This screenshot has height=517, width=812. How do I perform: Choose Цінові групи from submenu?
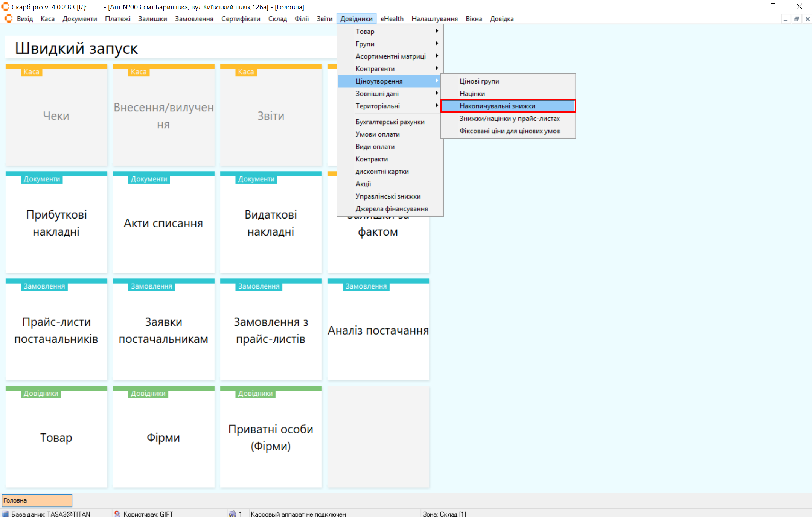479,81
